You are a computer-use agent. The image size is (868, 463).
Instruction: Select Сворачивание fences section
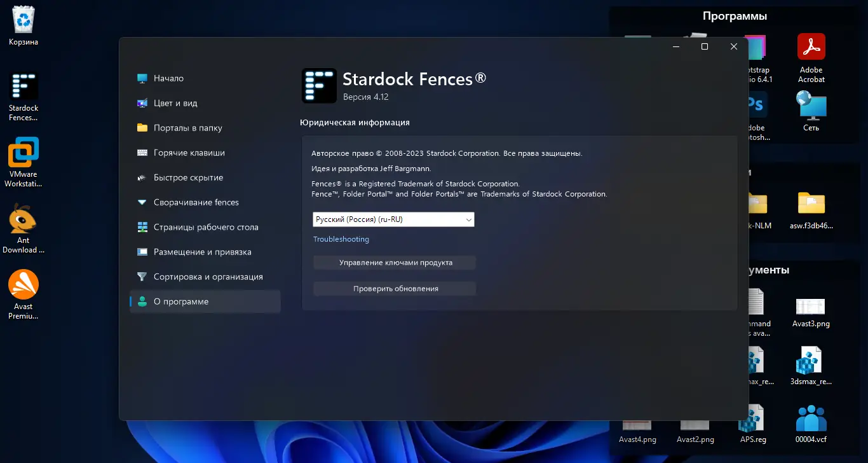(205, 202)
